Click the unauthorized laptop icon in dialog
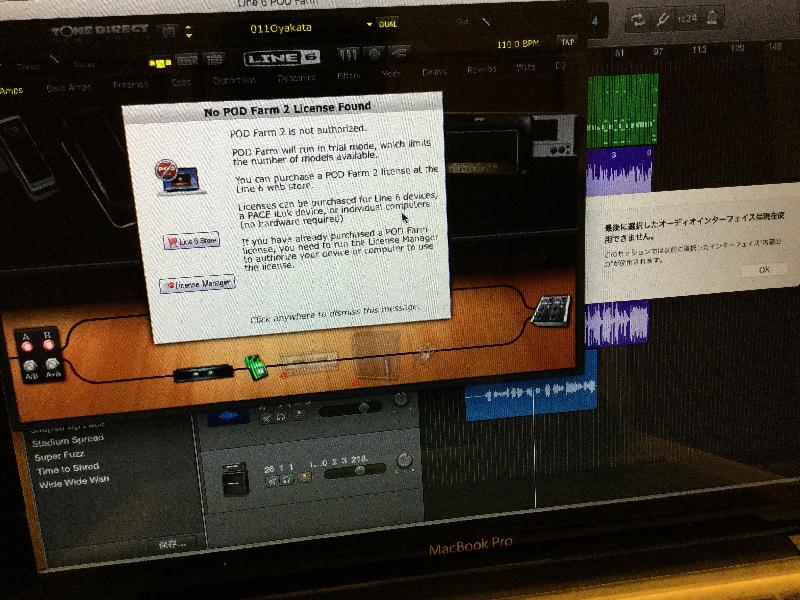 179,178
